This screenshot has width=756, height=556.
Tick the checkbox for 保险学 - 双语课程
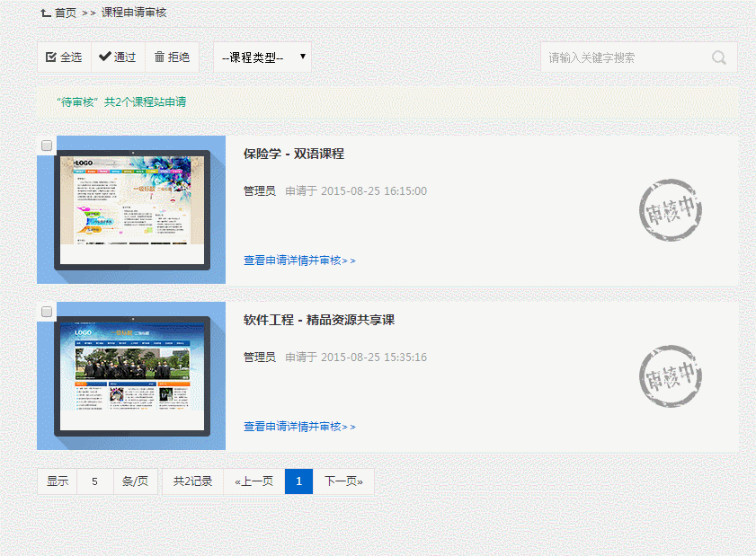pyautogui.click(x=47, y=145)
